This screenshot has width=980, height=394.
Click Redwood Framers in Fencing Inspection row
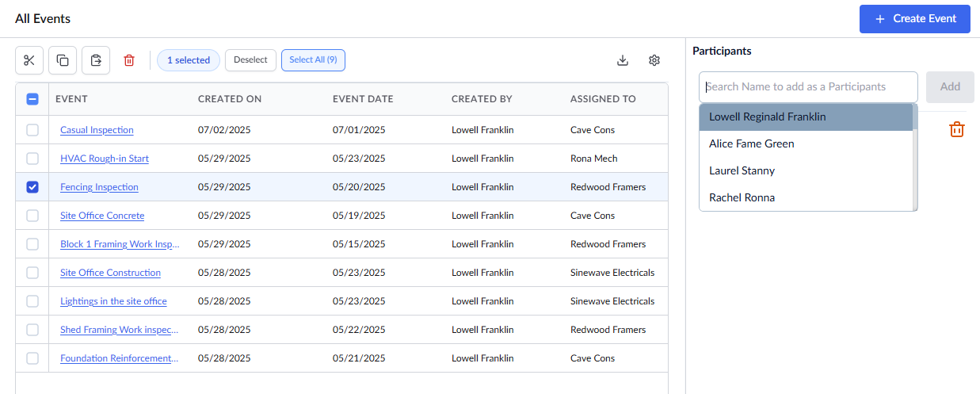(x=608, y=187)
